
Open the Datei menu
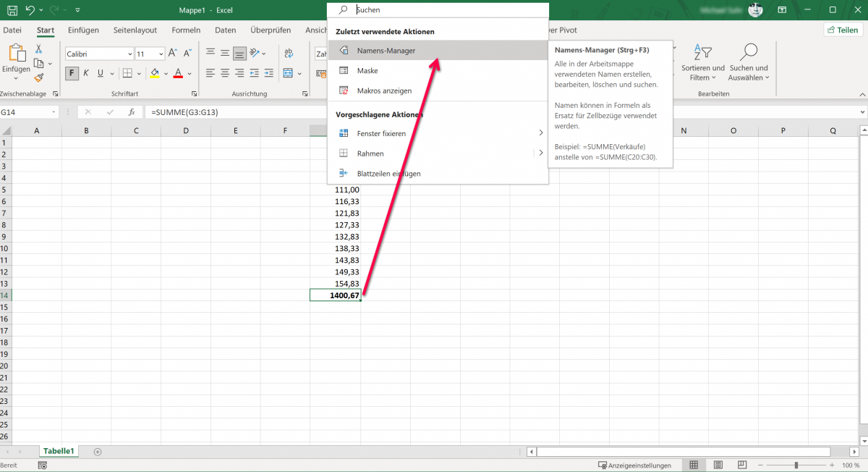coord(12,30)
